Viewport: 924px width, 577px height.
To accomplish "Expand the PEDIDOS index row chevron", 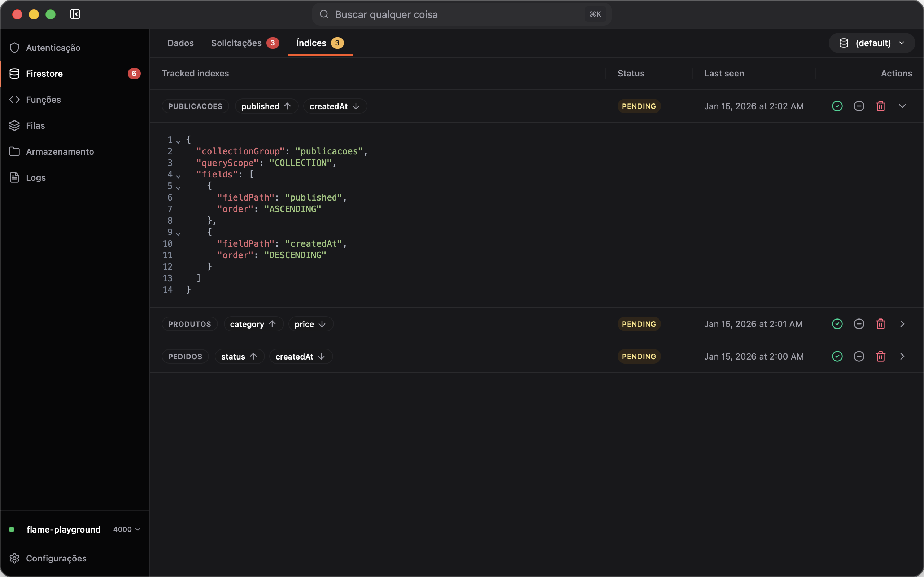I will [902, 356].
